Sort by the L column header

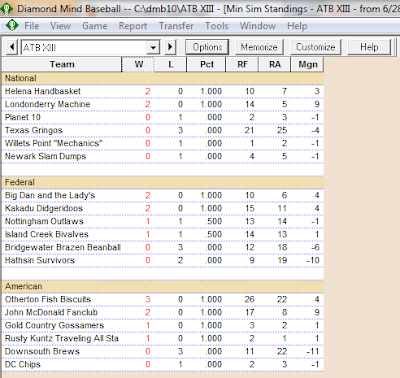171,64
